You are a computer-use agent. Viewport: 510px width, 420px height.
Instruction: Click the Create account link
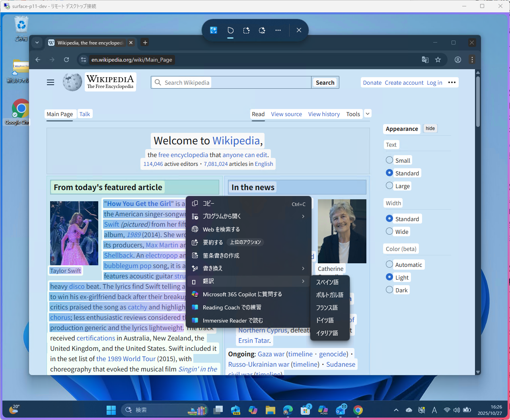[x=404, y=83]
